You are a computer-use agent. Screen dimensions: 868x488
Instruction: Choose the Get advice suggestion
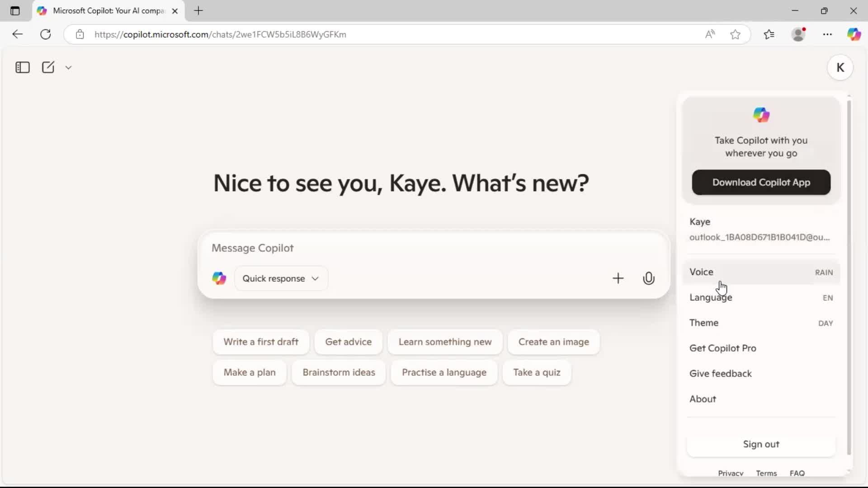point(349,342)
